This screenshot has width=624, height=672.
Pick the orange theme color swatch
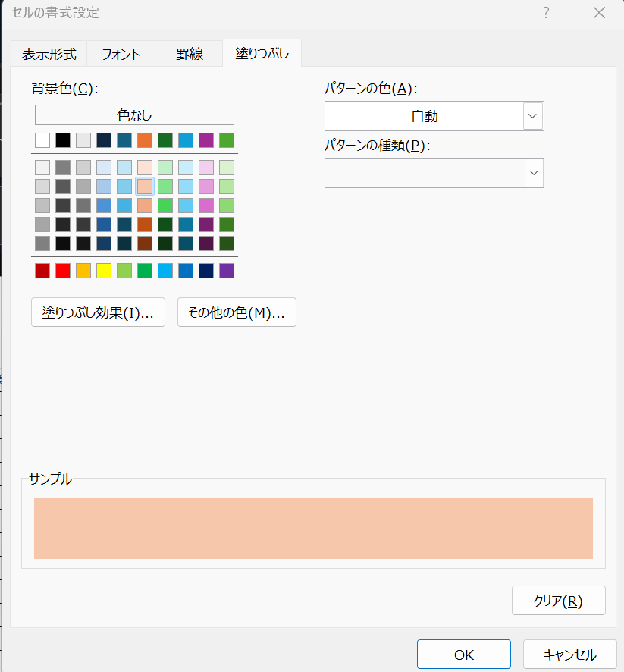point(145,140)
